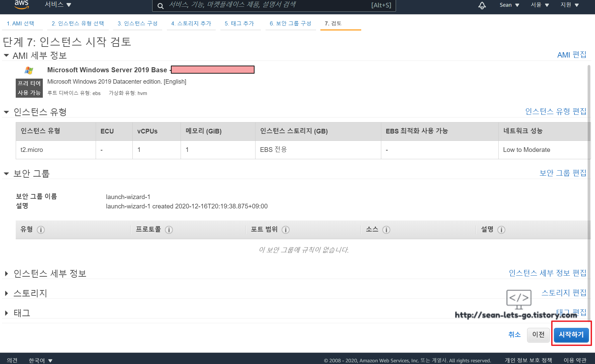The width and height of the screenshot is (595, 364).
Task: Collapse the 인스턴스 유형 section
Action: (x=6, y=112)
